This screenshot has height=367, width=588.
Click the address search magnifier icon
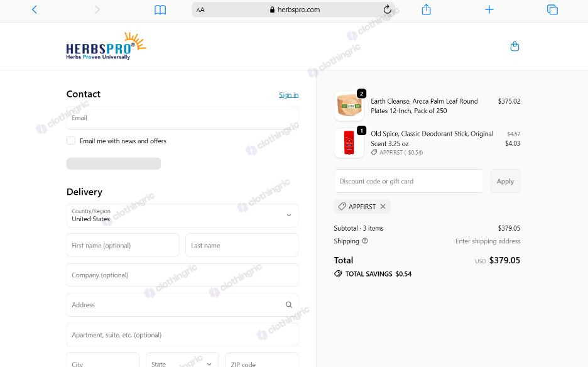(289, 305)
